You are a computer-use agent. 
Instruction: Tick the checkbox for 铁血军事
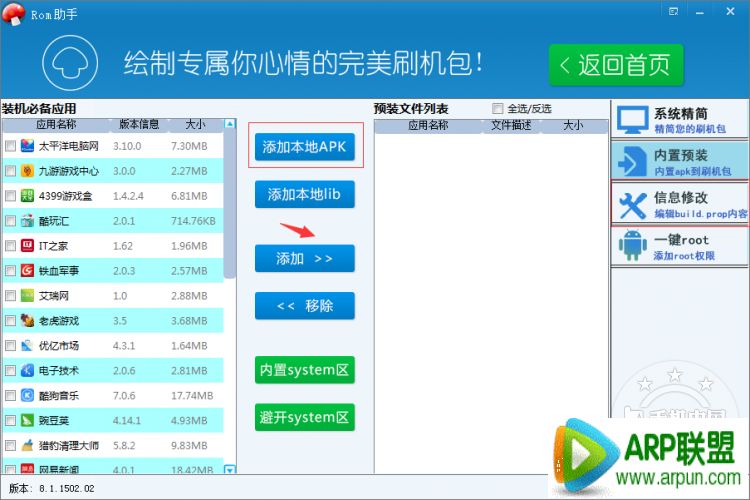pyautogui.click(x=10, y=271)
